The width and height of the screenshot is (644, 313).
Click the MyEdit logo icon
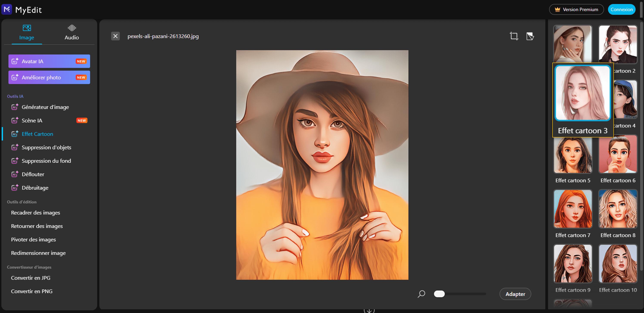point(7,9)
